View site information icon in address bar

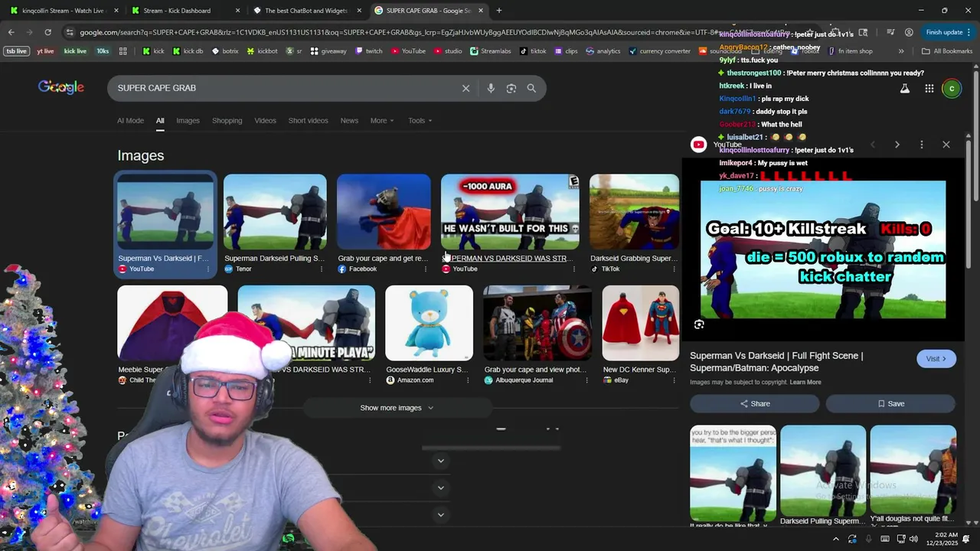tap(70, 32)
